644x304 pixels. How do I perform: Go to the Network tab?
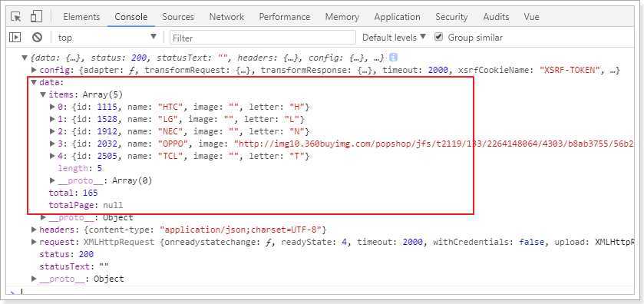[226, 17]
